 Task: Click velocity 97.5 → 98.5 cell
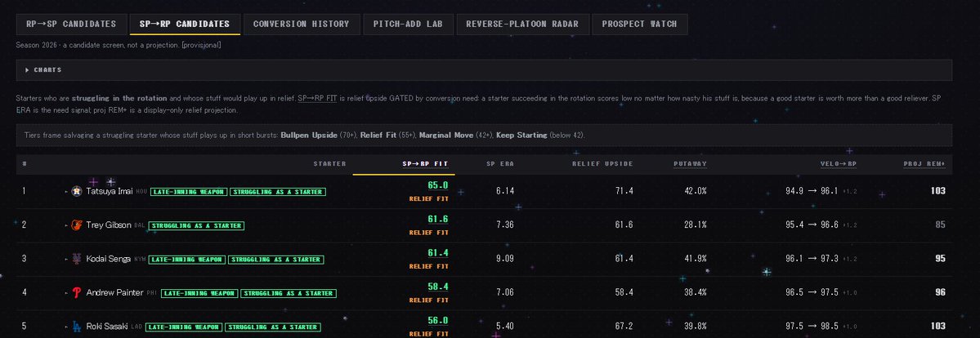tap(821, 326)
